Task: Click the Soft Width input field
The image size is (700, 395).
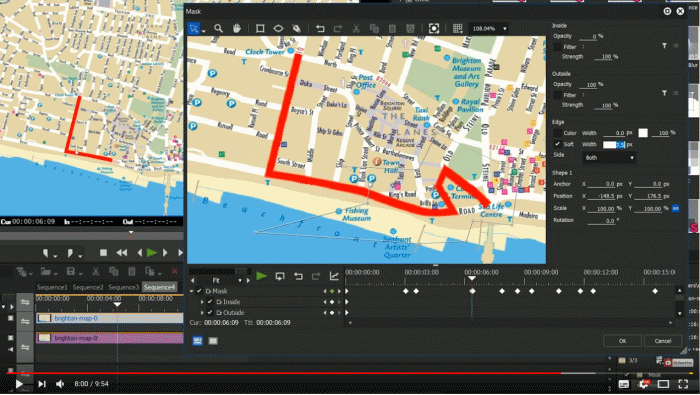Action: (614, 145)
